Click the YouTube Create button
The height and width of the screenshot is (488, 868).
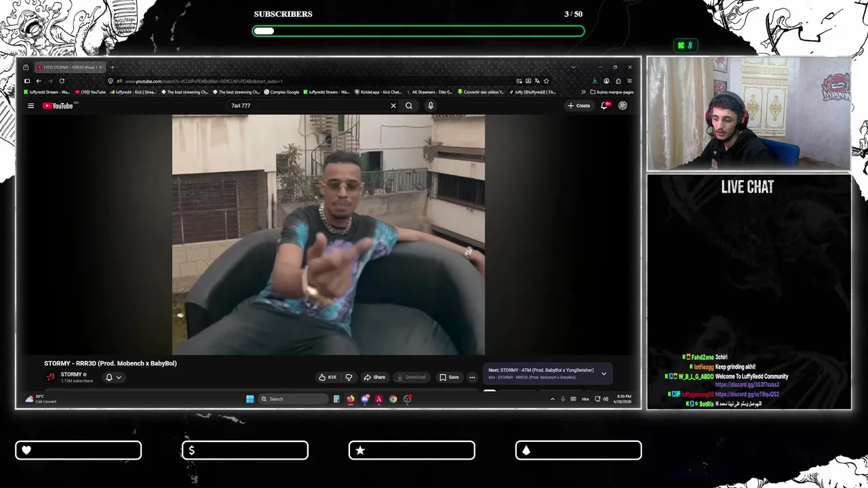[x=579, y=106]
